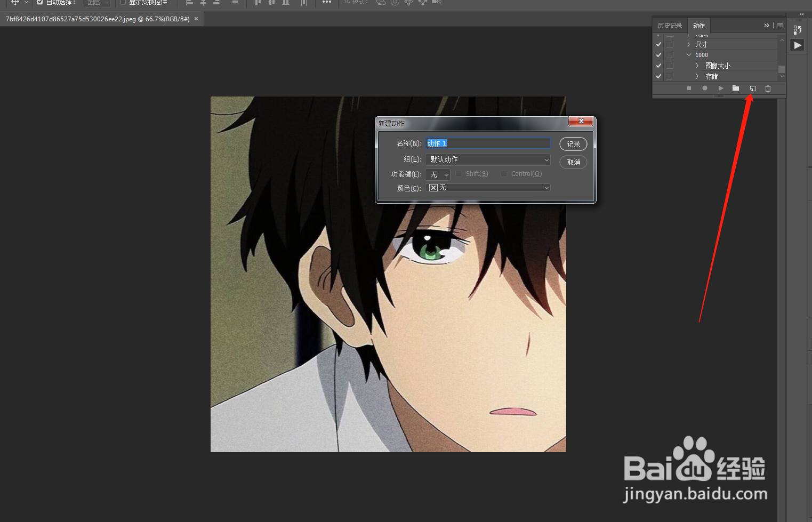Open the three-dots more align options
The width and height of the screenshot is (812, 522).
(x=327, y=2)
